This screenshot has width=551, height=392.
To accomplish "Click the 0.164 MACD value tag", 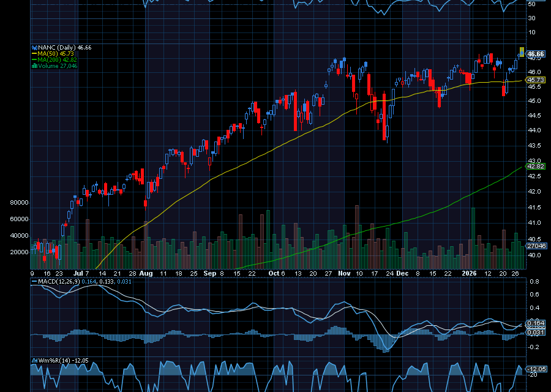I will (536, 323).
